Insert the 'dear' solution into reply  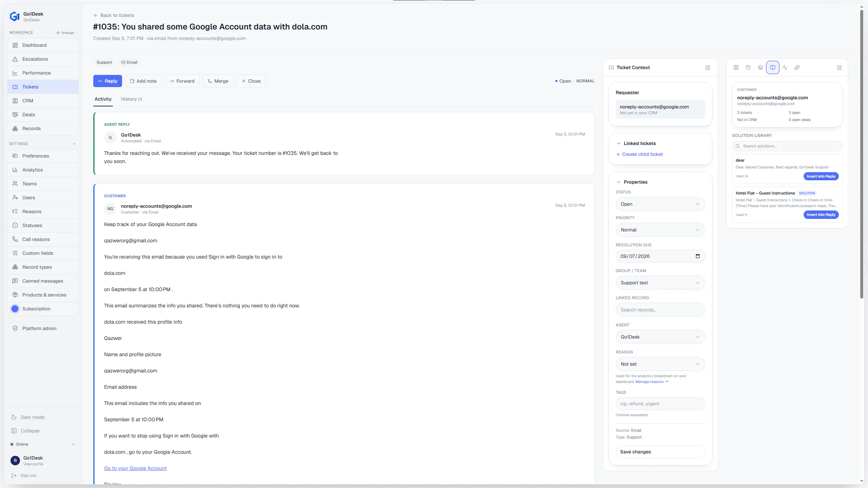(x=821, y=176)
